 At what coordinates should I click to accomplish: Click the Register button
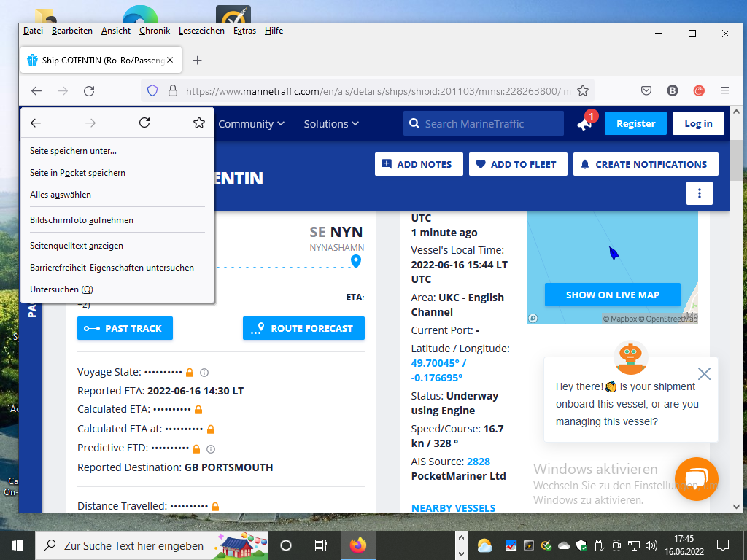coord(635,123)
